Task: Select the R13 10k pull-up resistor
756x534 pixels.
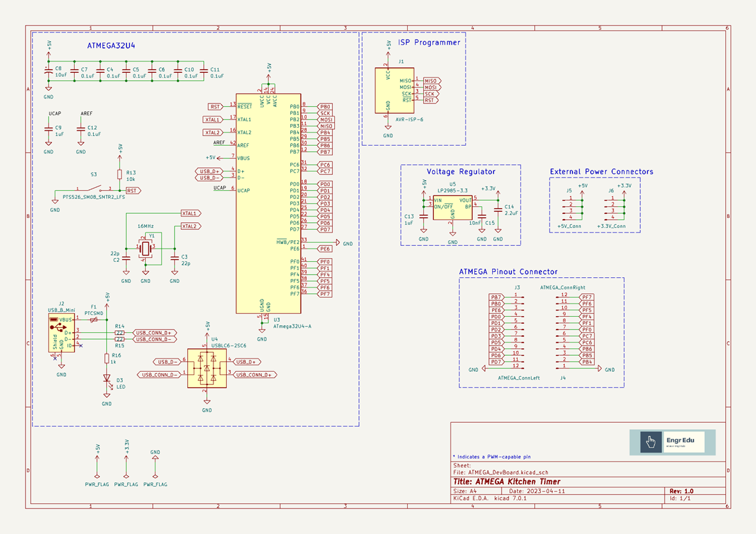Action: click(120, 174)
